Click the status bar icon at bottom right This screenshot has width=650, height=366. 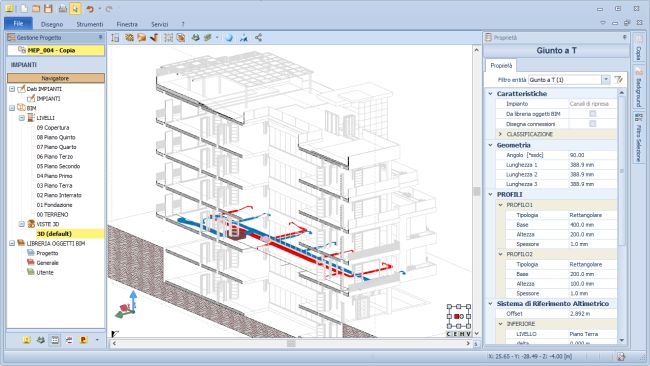(x=621, y=356)
